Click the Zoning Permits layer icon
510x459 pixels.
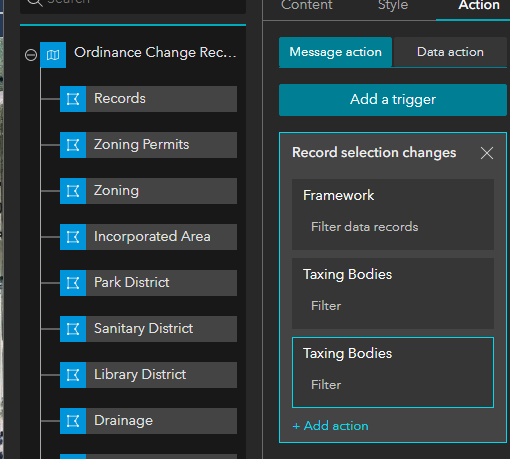pos(73,145)
